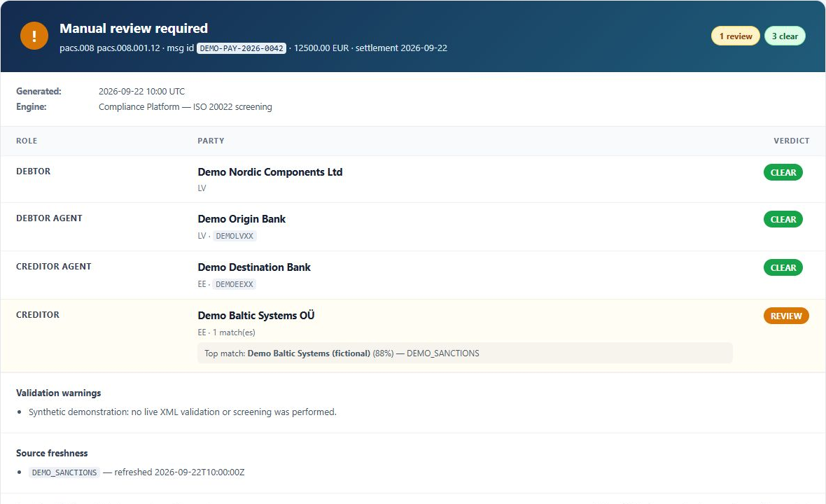Screen dimensions: 826x504
Task: Click the "3 clear" summary pill
Action: click(785, 36)
